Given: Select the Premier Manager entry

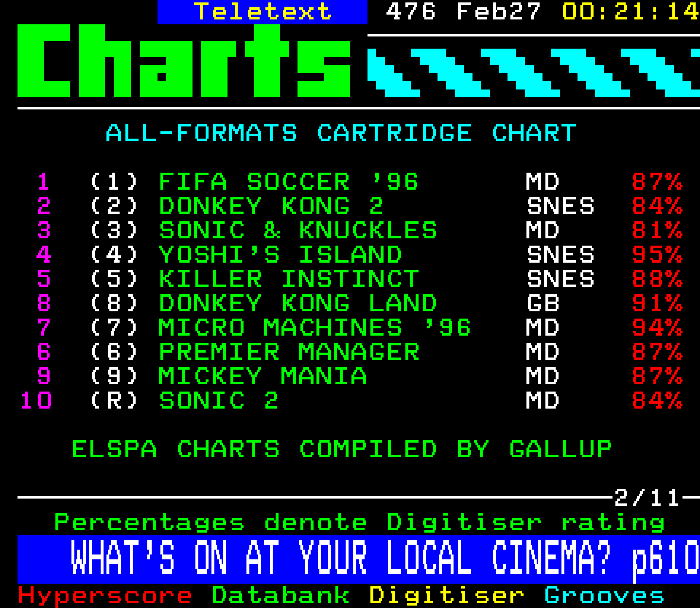Looking at the screenshot, I should [289, 352].
